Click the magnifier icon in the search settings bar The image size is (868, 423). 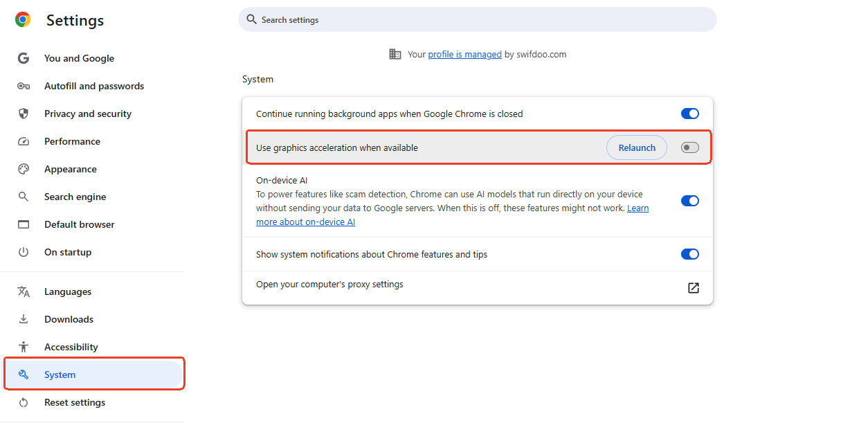(x=252, y=19)
